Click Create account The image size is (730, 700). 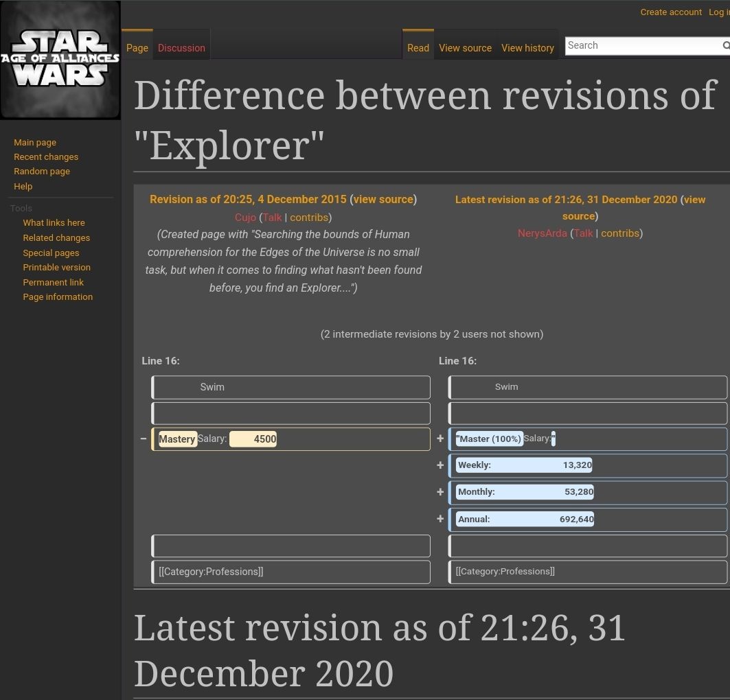(x=671, y=12)
